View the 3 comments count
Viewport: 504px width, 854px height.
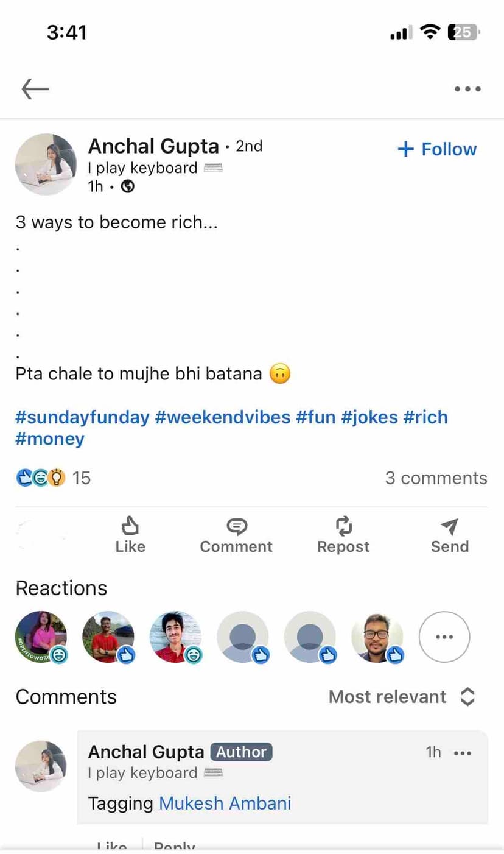(x=436, y=478)
